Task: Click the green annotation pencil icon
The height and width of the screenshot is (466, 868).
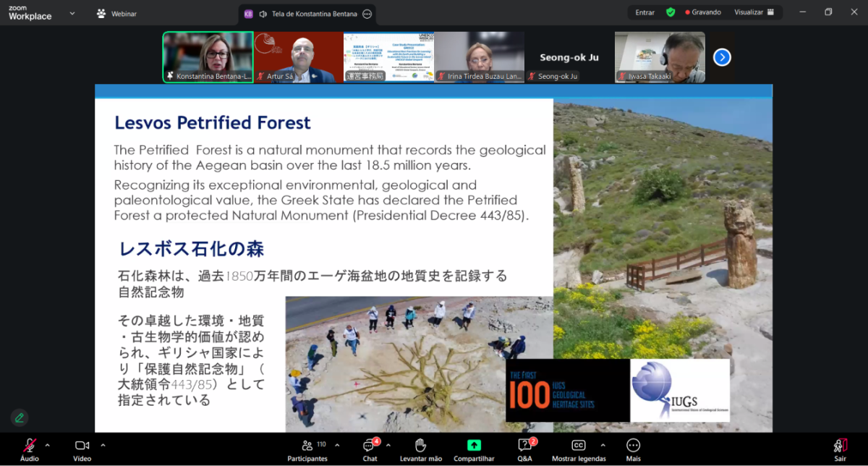Action: pos(20,418)
